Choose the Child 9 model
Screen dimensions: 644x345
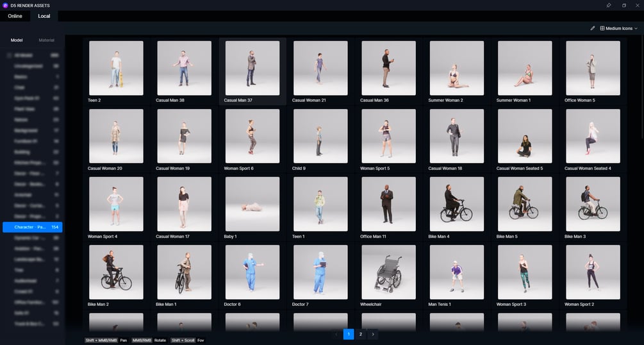point(321,136)
